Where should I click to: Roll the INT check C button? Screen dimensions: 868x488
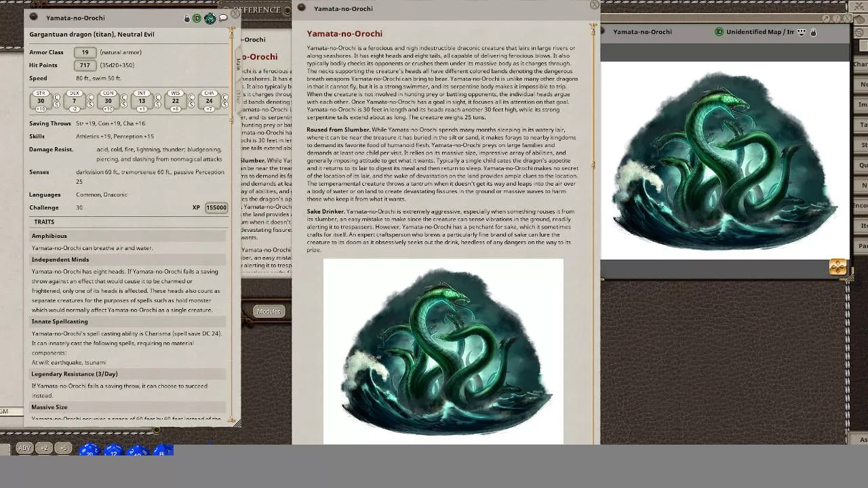tap(158, 97)
